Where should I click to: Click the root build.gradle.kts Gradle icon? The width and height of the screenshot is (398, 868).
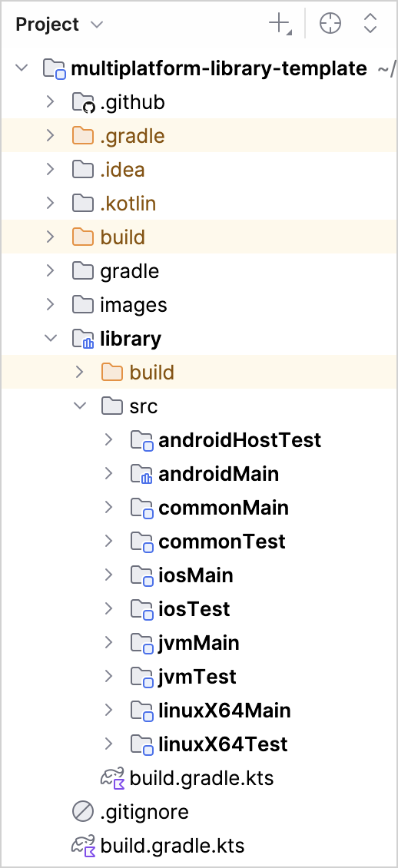pos(84,846)
